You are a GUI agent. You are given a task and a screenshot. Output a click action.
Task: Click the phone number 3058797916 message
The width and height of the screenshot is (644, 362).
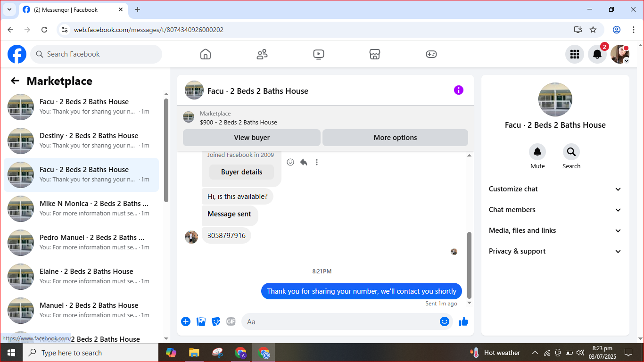point(227,236)
